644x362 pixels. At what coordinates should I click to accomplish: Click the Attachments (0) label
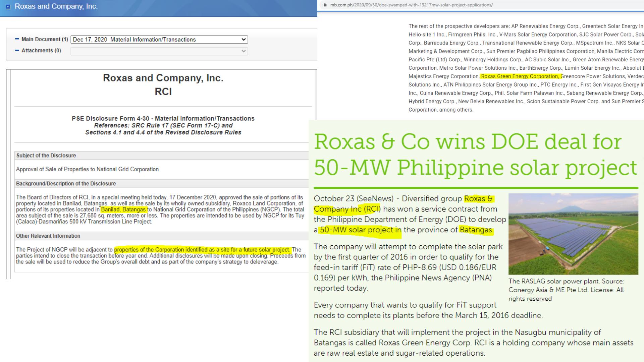pos(41,51)
